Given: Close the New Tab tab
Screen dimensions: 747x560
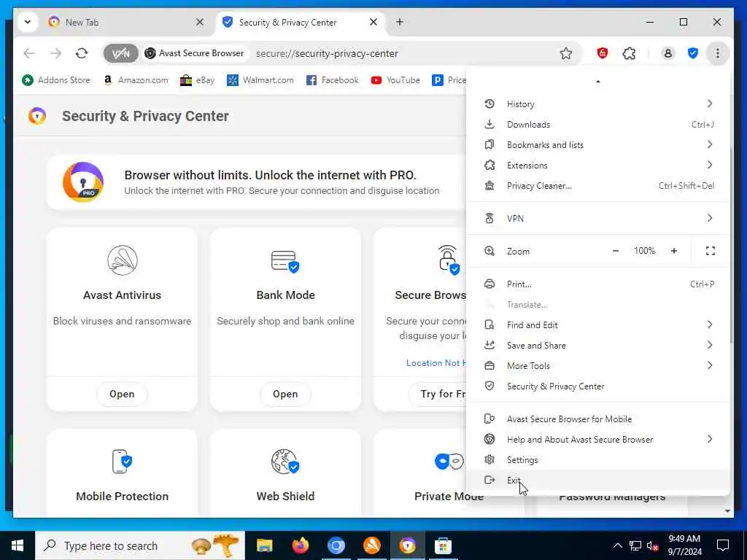Looking at the screenshot, I should (x=200, y=23).
